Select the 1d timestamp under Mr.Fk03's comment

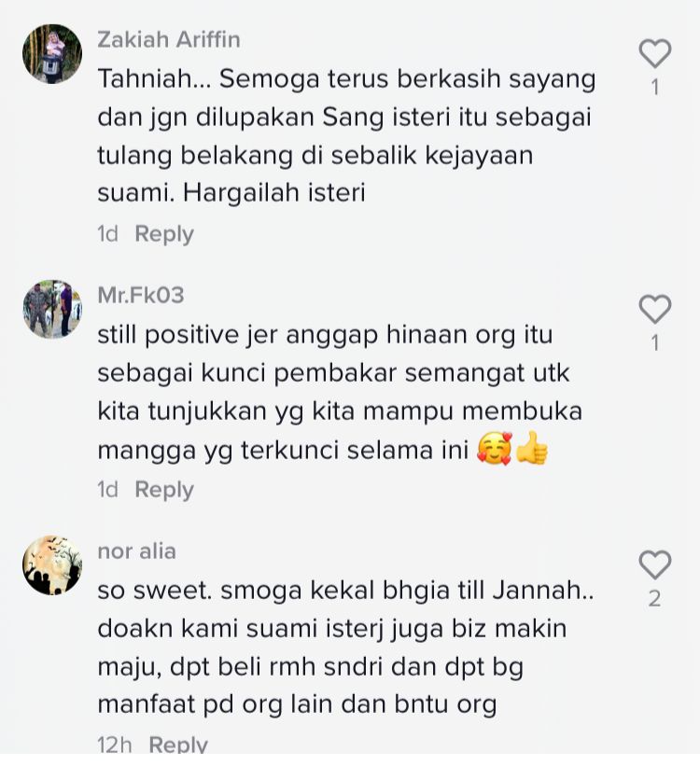click(x=107, y=489)
